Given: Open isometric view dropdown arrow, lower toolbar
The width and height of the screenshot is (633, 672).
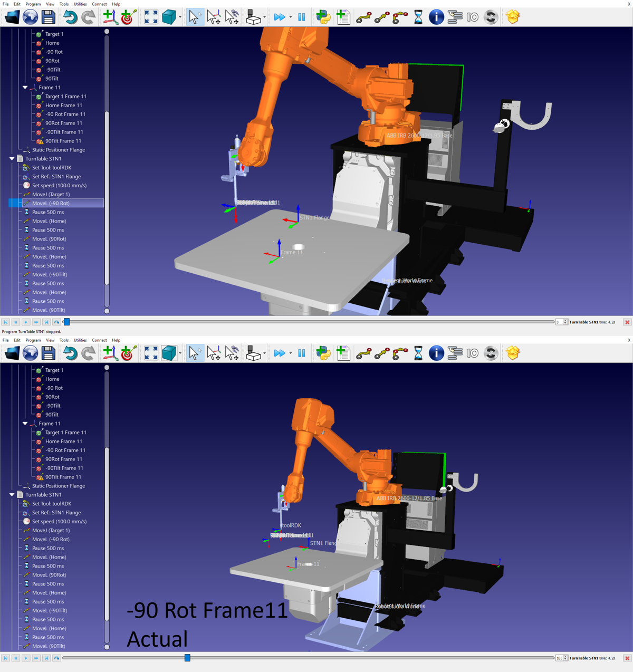Looking at the screenshot, I should (180, 353).
